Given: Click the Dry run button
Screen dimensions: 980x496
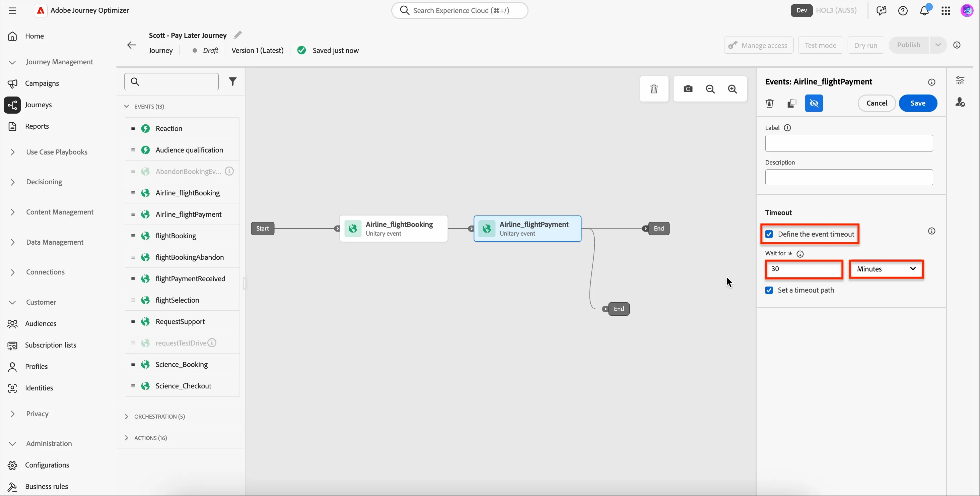Looking at the screenshot, I should tap(865, 45).
